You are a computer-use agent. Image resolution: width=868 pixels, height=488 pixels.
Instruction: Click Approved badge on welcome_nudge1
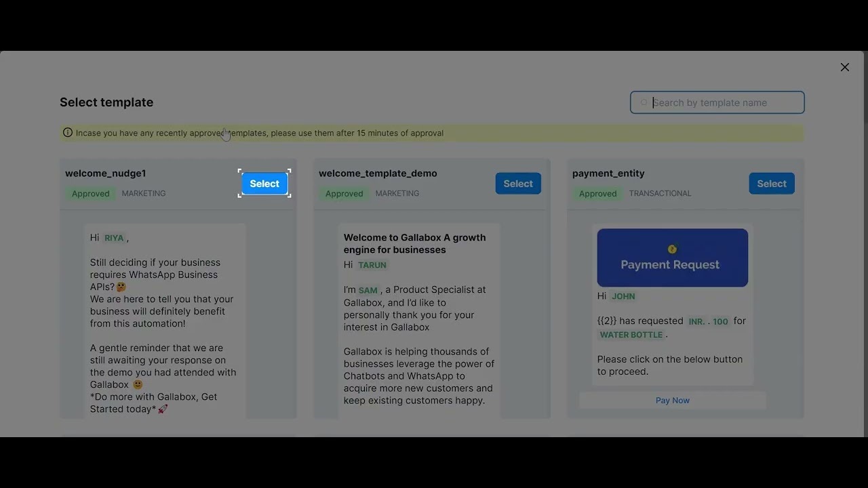point(91,194)
